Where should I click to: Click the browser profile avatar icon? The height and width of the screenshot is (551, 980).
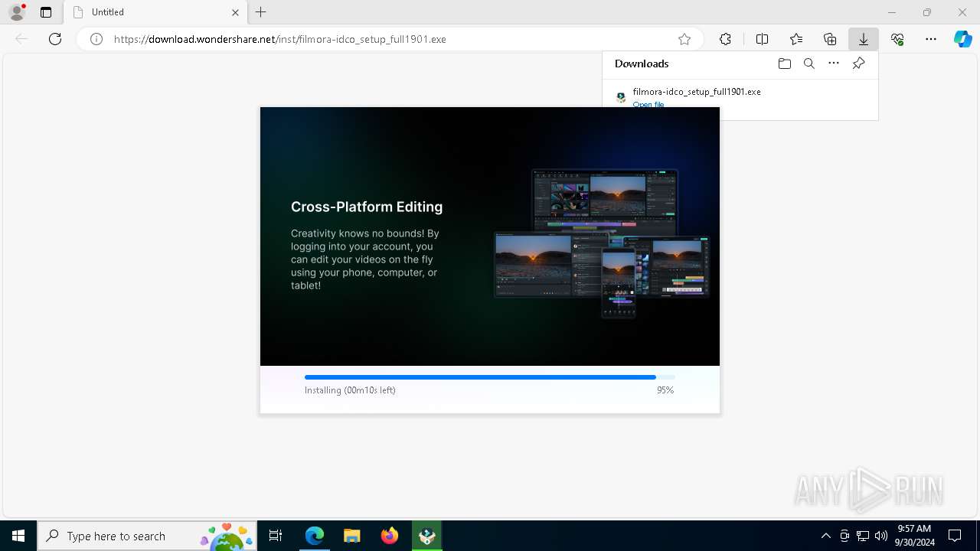[17, 12]
